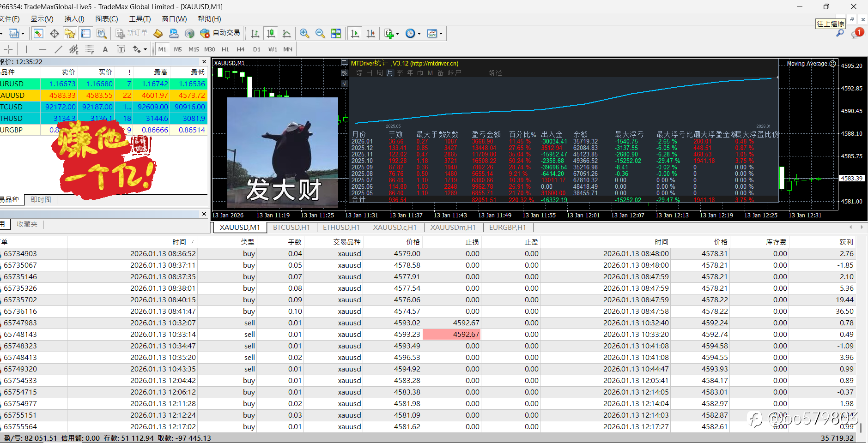The height and width of the screenshot is (443, 868).
Task: Open the 图表(C) menu
Action: (x=106, y=19)
